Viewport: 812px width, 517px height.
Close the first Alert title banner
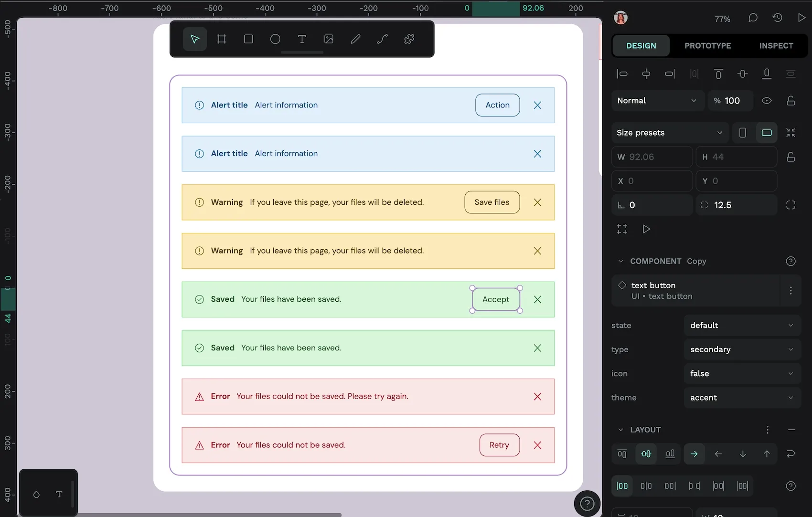pyautogui.click(x=537, y=105)
